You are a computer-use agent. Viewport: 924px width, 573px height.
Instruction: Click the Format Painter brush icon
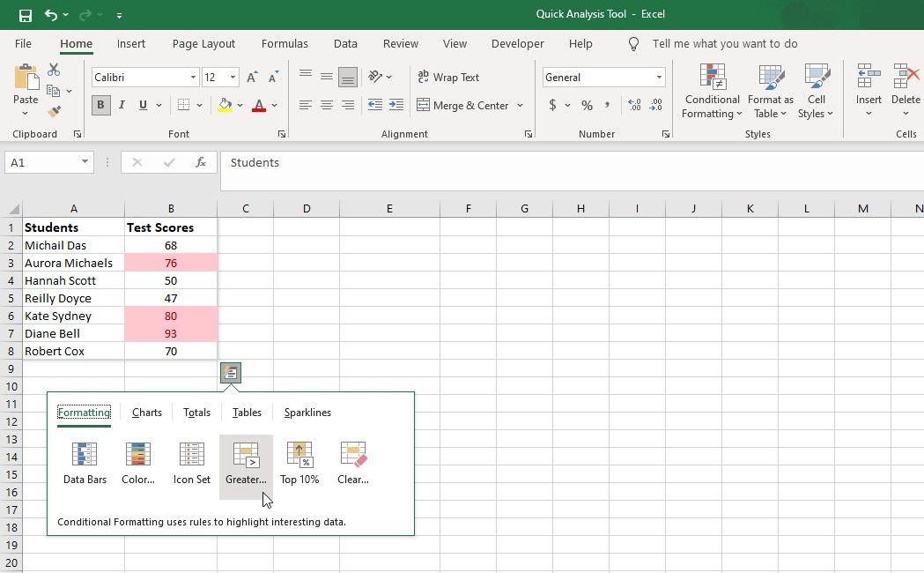[54, 112]
